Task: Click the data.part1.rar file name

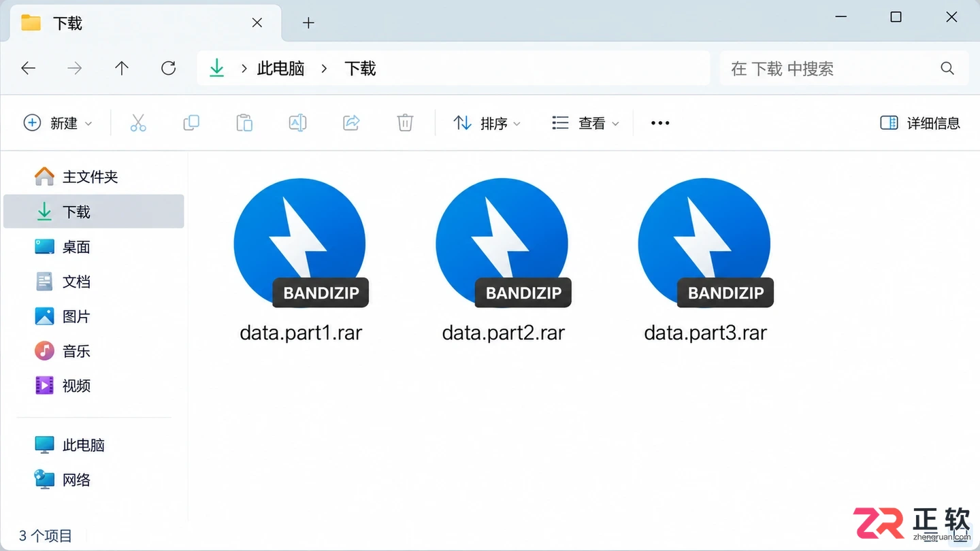Action: [x=301, y=333]
